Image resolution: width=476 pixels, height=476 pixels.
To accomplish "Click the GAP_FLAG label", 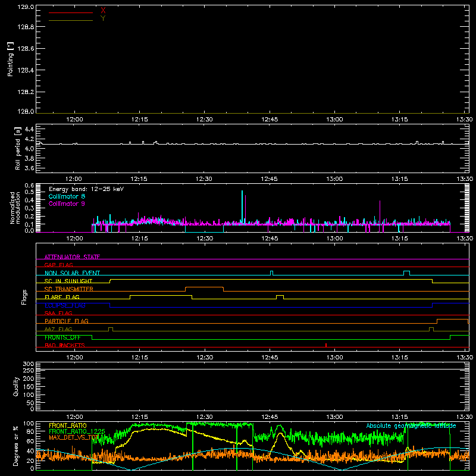I will pyautogui.click(x=58, y=265).
